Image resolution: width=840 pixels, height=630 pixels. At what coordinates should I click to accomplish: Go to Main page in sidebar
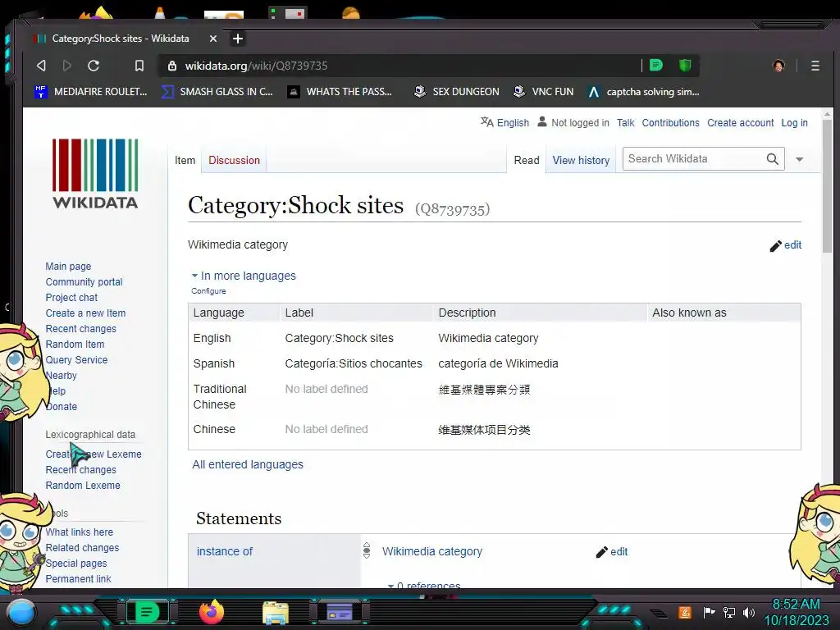[68, 267]
